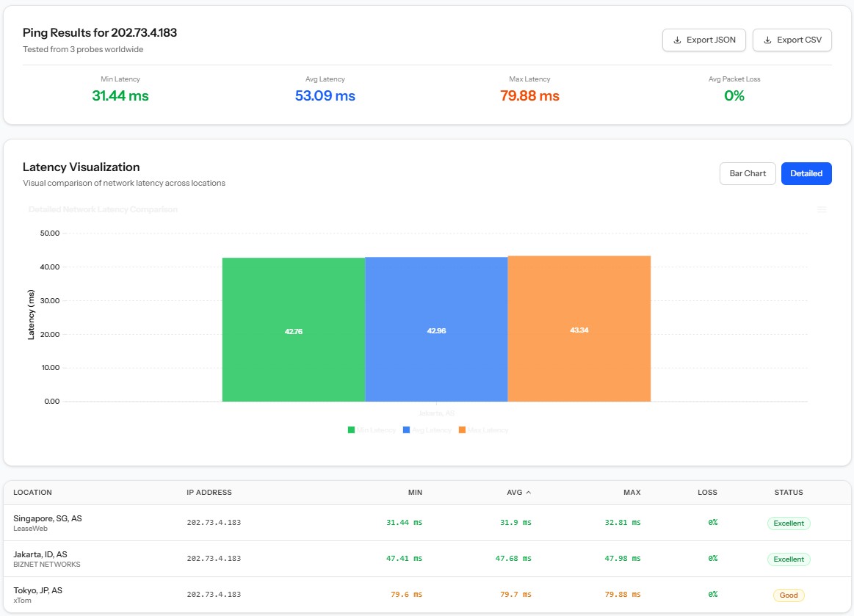Click the LeaseWeb provider label
Image resolution: width=854 pixels, height=616 pixels.
point(31,529)
